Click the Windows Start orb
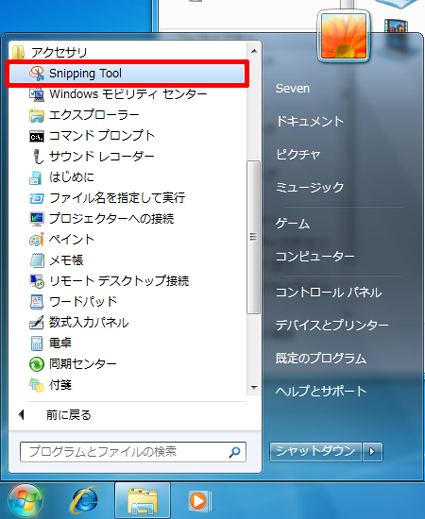The height and width of the screenshot is (519, 425). [25, 500]
